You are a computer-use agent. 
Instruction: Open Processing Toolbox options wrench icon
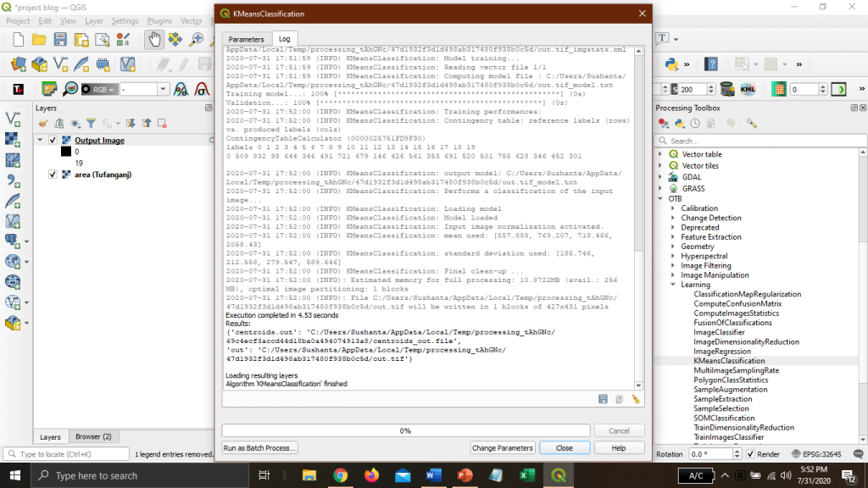[x=751, y=124]
